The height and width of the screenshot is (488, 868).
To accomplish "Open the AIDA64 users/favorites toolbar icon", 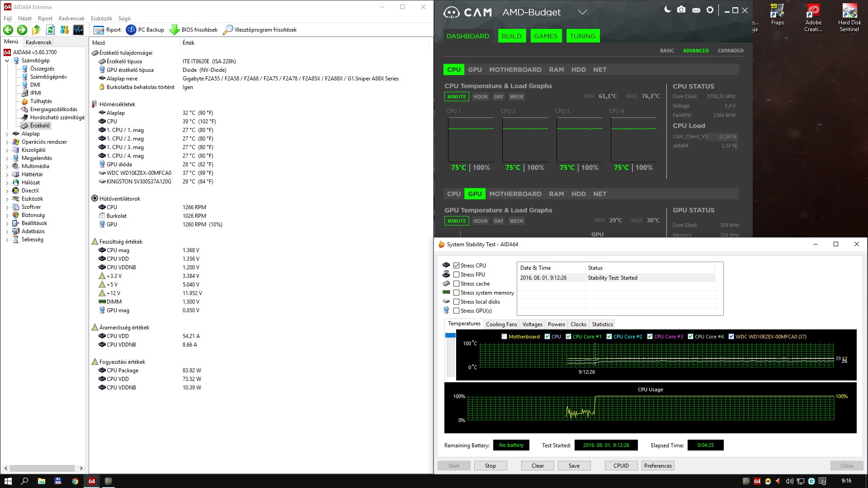I will 64,30.
